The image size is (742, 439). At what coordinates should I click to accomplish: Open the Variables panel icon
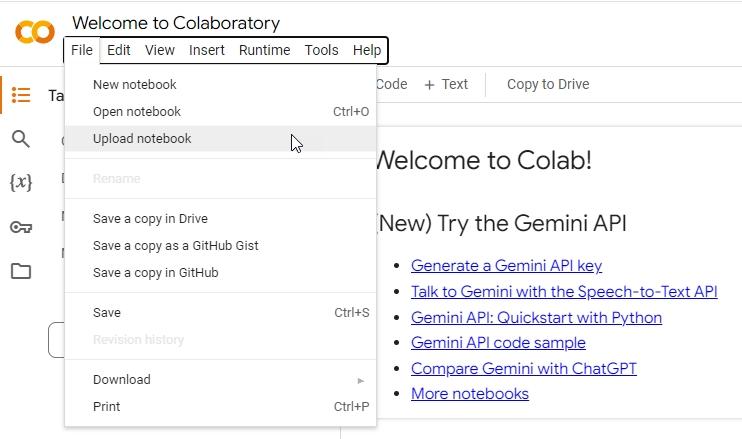click(x=21, y=182)
